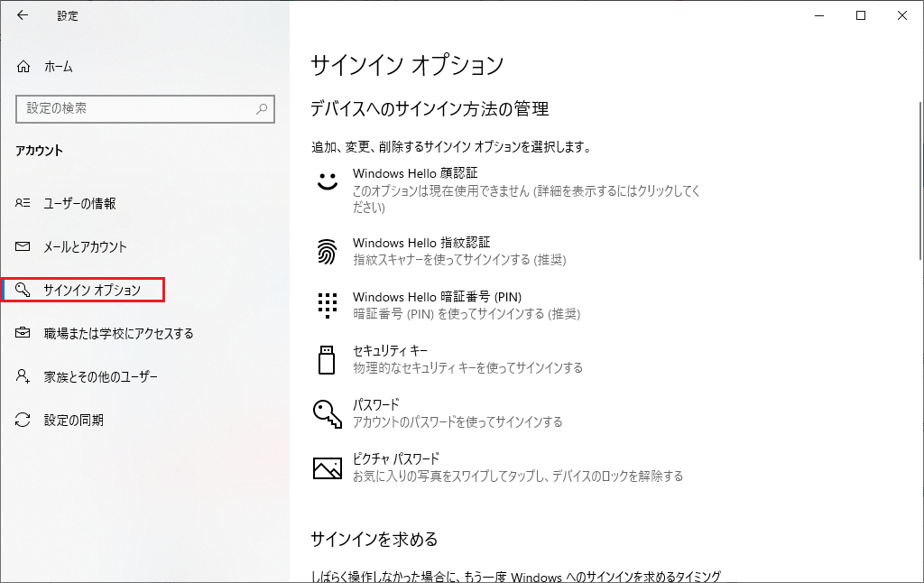Click the Home icon in sidebar

point(23,67)
